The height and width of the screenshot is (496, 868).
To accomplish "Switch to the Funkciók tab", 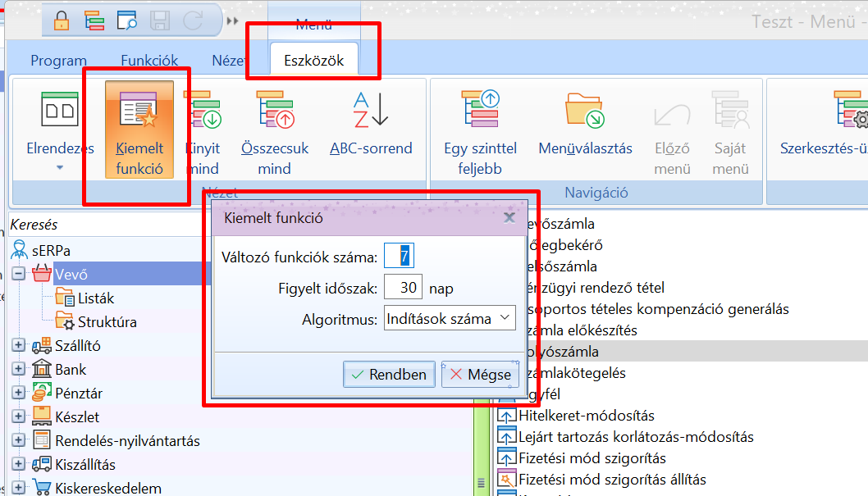I will 149,61.
